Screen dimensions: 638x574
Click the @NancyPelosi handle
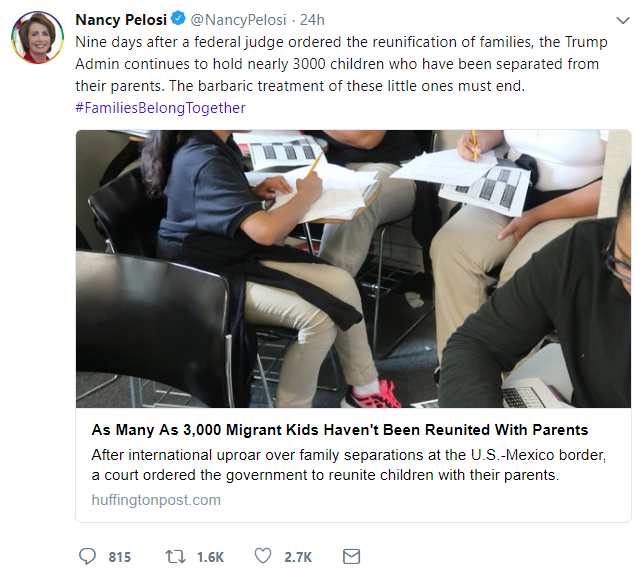238,20
